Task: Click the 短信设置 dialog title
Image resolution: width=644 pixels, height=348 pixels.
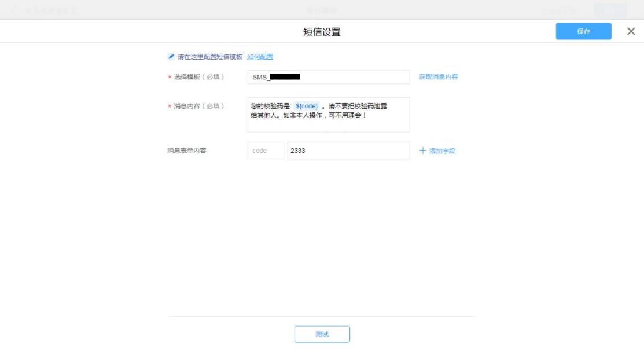Action: [322, 32]
